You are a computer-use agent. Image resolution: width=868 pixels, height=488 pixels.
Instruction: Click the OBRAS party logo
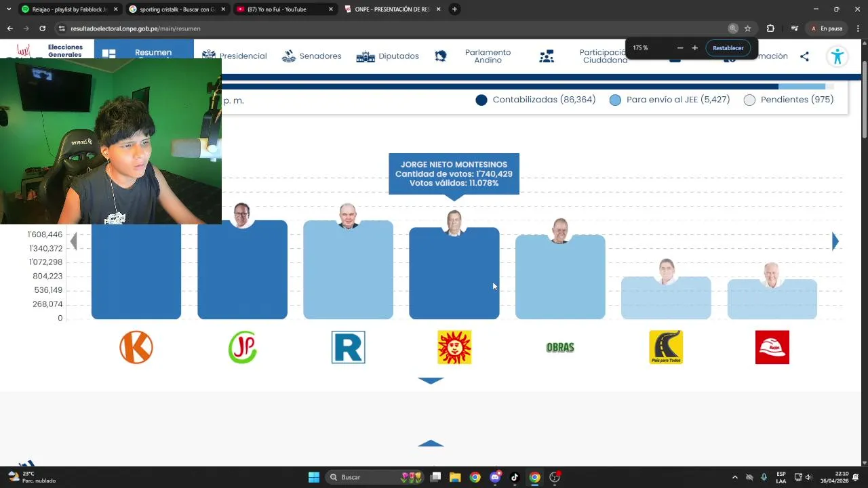pos(560,347)
